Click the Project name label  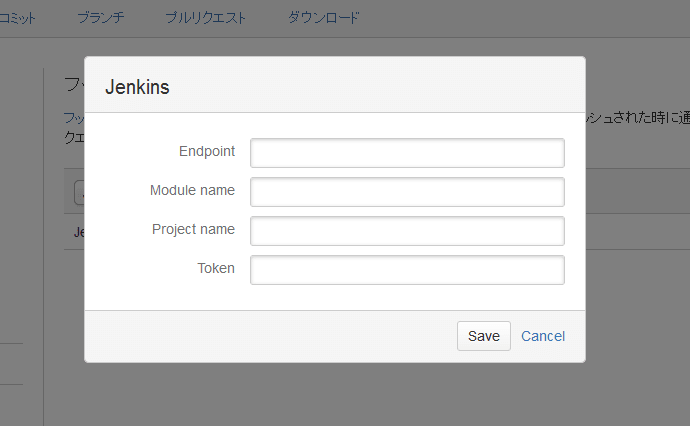(193, 230)
